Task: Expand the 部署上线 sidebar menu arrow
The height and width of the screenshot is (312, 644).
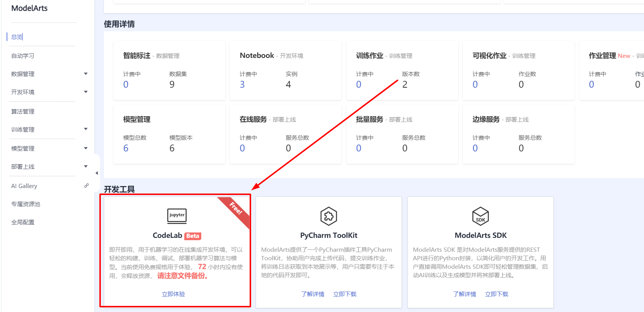Action: (x=86, y=166)
